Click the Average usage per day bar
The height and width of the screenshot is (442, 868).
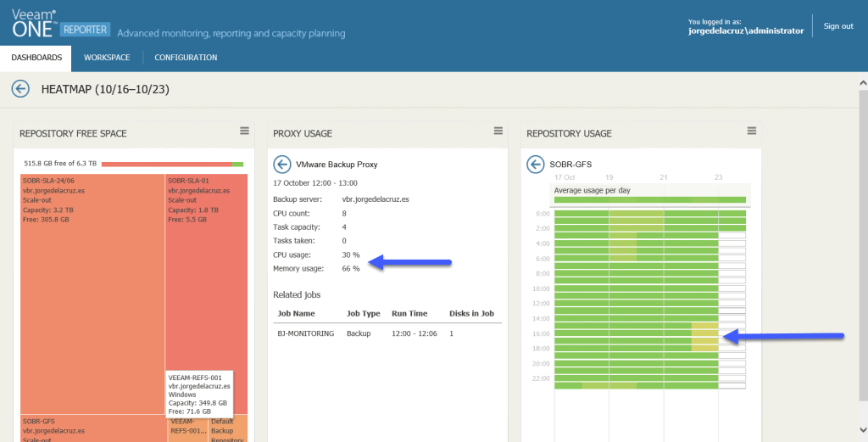pos(650,200)
